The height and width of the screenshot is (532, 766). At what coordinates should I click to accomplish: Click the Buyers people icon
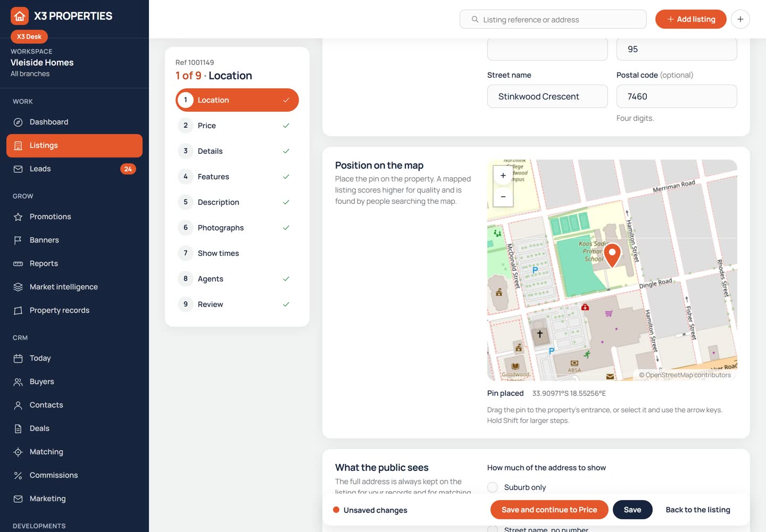pyautogui.click(x=18, y=382)
